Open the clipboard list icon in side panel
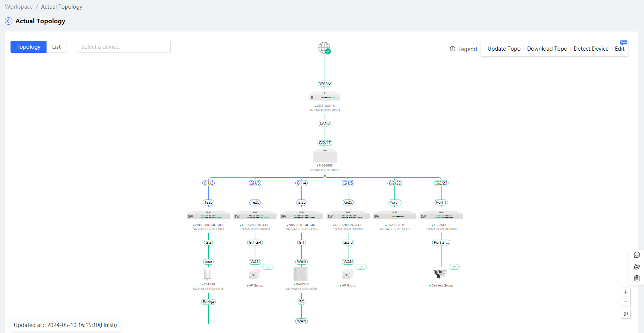Image resolution: width=644 pixels, height=333 pixels. [637, 278]
